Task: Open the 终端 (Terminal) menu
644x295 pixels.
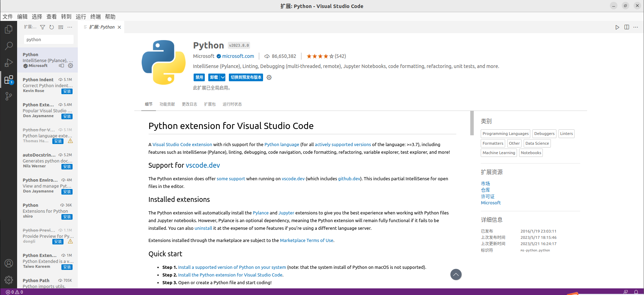Action: pos(95,17)
